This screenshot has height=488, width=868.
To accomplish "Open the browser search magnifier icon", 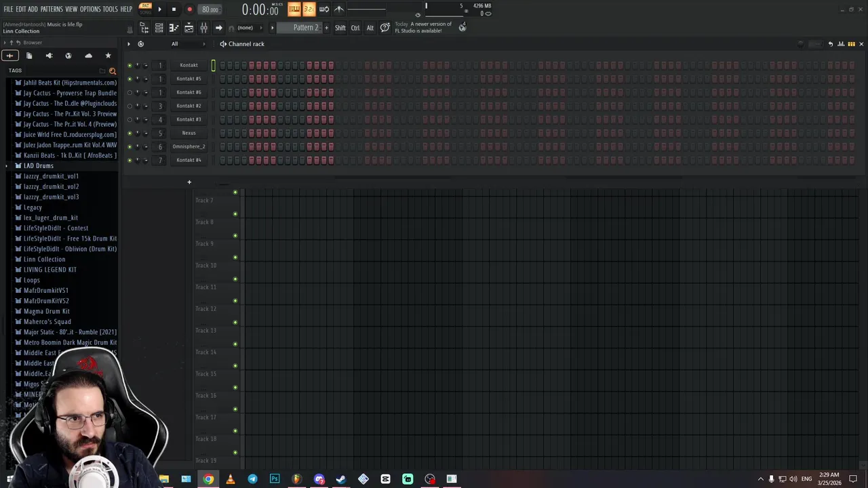I will click(113, 71).
